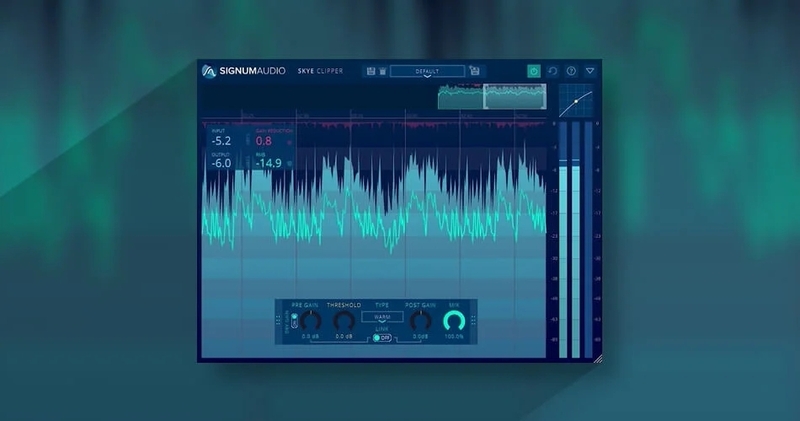Click the waveform overview thumbnail

pyautogui.click(x=492, y=96)
